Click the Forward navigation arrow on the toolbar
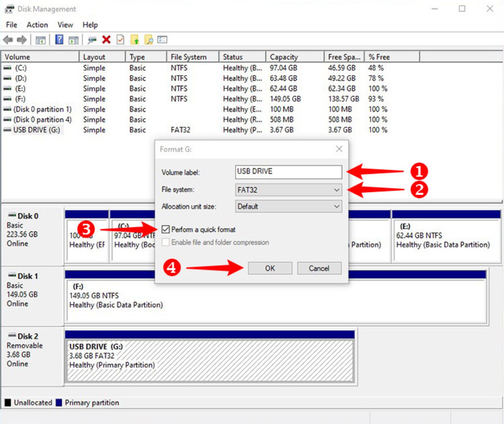 tap(22, 39)
